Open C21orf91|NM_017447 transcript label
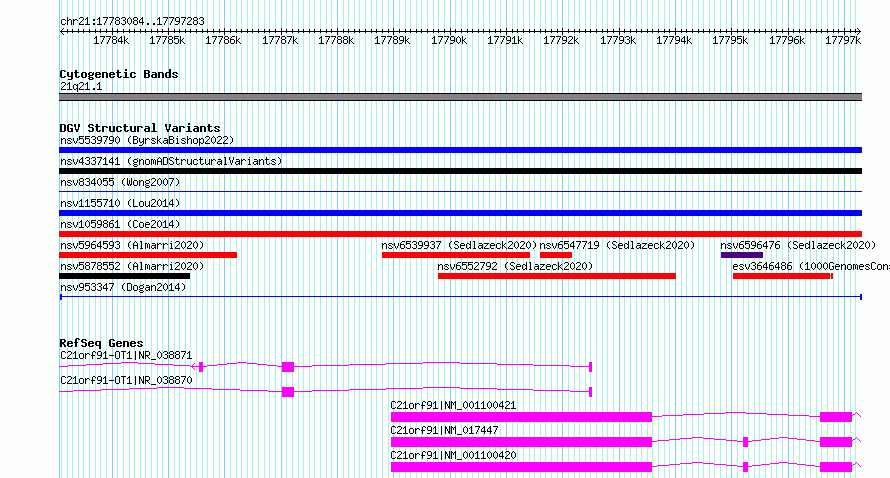Viewport: 890px width, 478px height. tap(444, 430)
